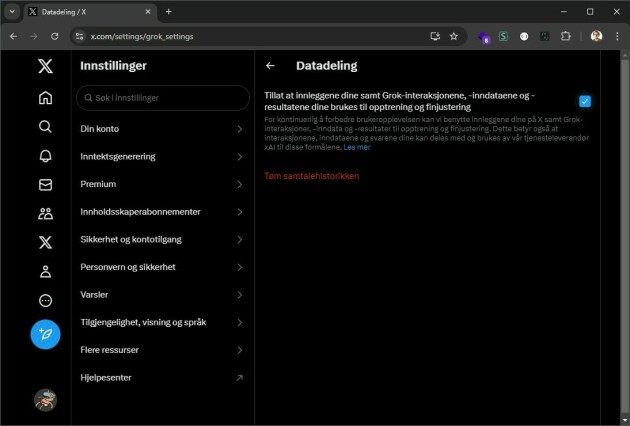
Task: Reload the page
Action: [x=55, y=37]
